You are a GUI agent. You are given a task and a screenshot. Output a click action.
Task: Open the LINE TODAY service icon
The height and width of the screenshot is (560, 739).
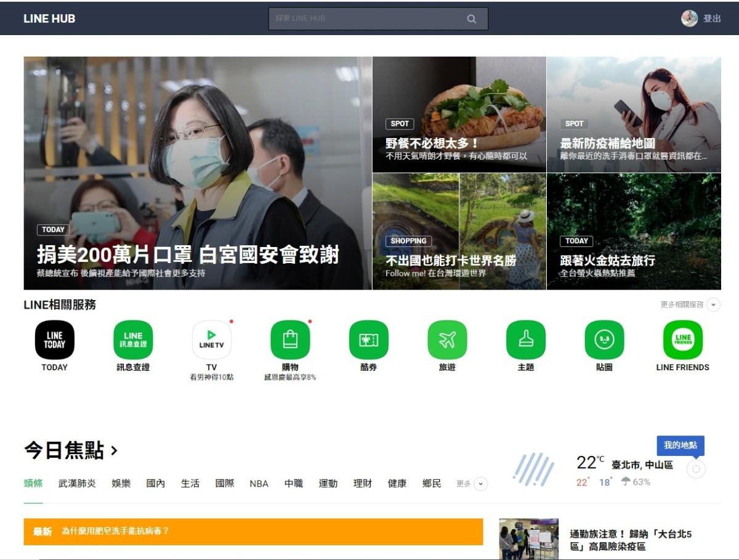[x=54, y=340]
